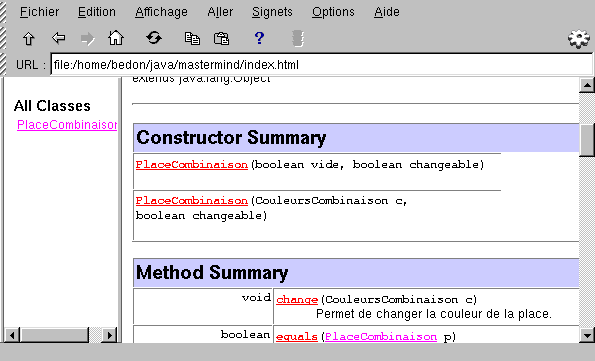This screenshot has width=595, height=361.
Task: Open the equals method link
Action: 297,336
